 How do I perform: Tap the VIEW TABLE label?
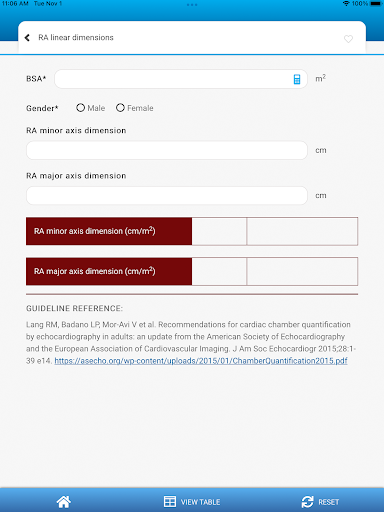point(200,502)
